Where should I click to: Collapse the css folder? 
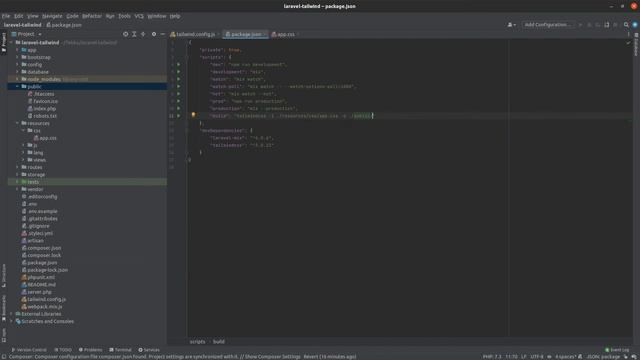[x=23, y=131]
